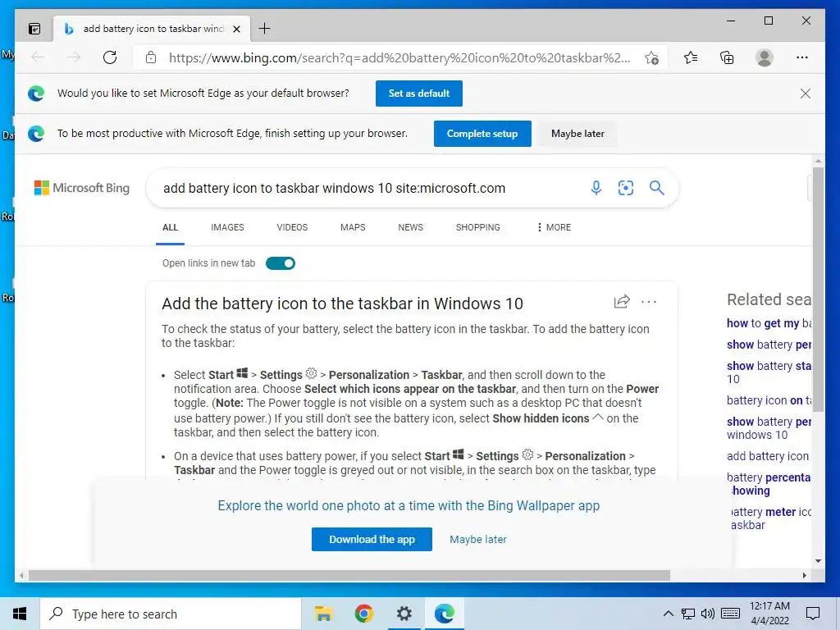Open the answer card's three-dot menu
The height and width of the screenshot is (630, 840).
[649, 302]
